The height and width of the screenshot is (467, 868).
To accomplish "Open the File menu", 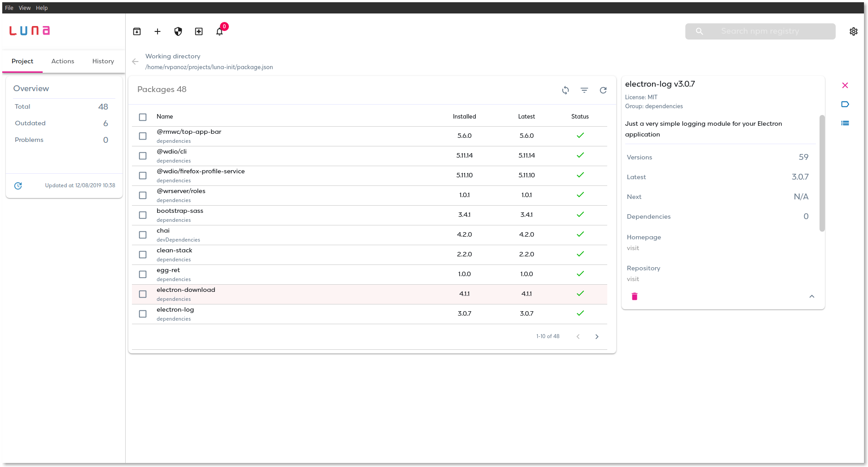I will point(9,8).
